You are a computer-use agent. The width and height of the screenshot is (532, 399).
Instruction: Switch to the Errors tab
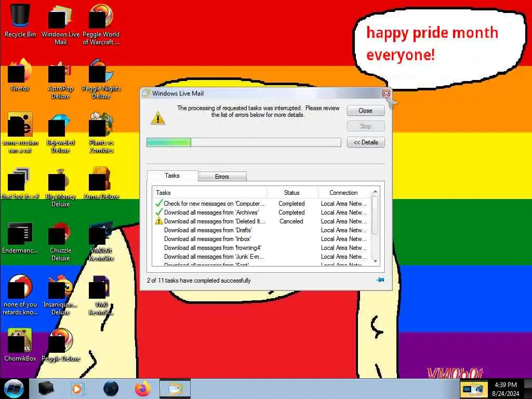point(222,177)
